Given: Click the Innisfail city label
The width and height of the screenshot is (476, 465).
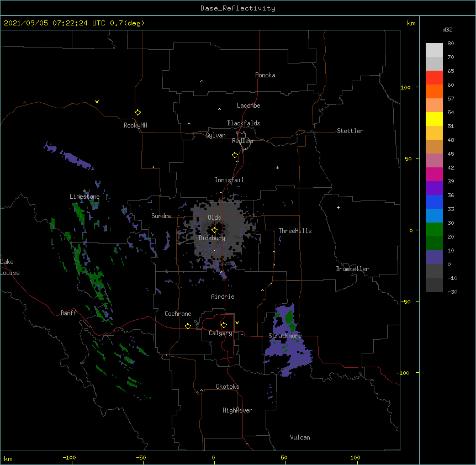Looking at the screenshot, I should tap(229, 180).
